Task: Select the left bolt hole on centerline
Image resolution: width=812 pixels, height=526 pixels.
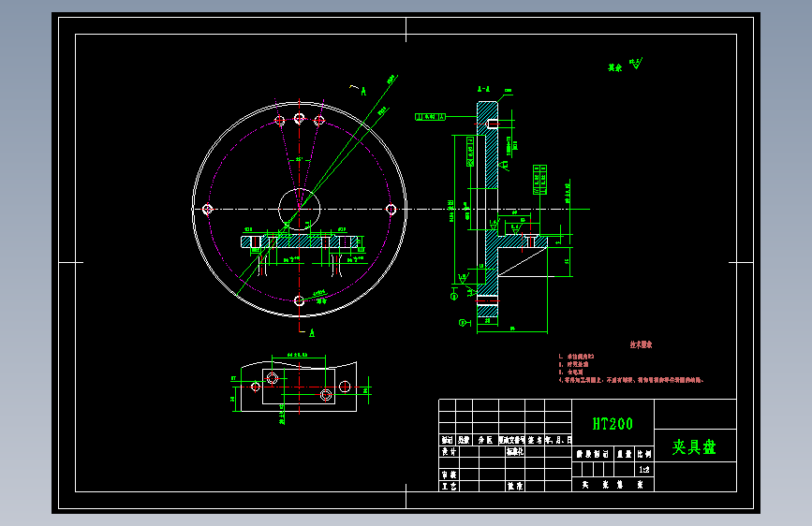Action: pyautogui.click(x=207, y=209)
